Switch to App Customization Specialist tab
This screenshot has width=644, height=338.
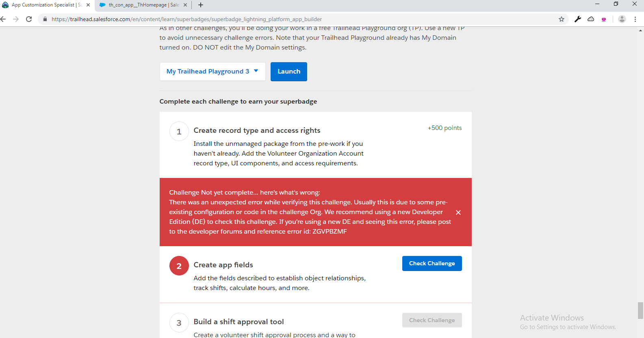point(47,5)
